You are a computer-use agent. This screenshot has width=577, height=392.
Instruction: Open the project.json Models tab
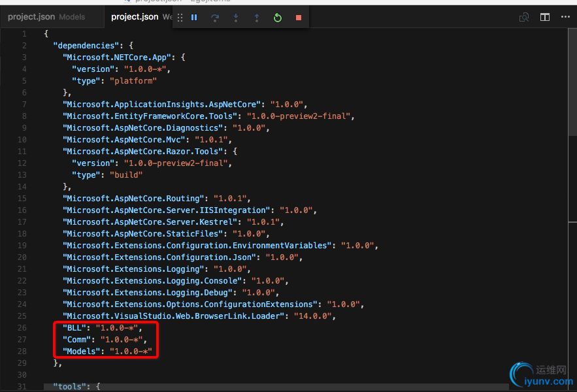coord(52,17)
